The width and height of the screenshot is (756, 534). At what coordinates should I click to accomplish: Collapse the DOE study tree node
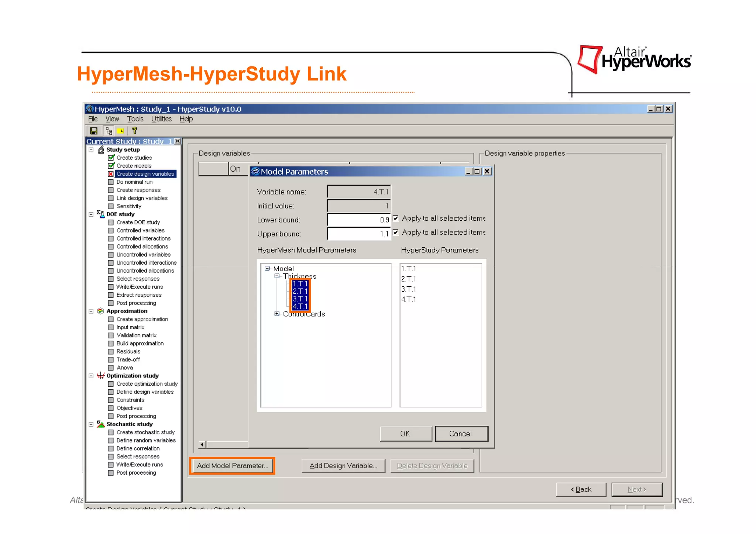pos(91,214)
